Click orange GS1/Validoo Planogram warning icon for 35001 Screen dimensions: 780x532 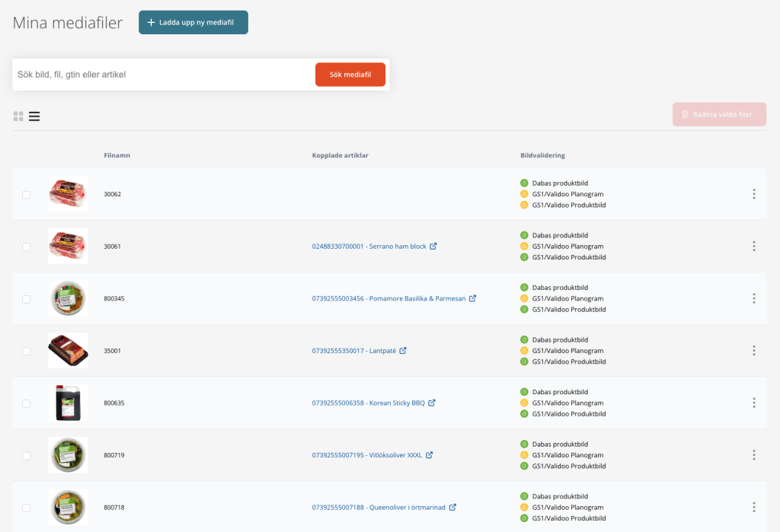[524, 351]
